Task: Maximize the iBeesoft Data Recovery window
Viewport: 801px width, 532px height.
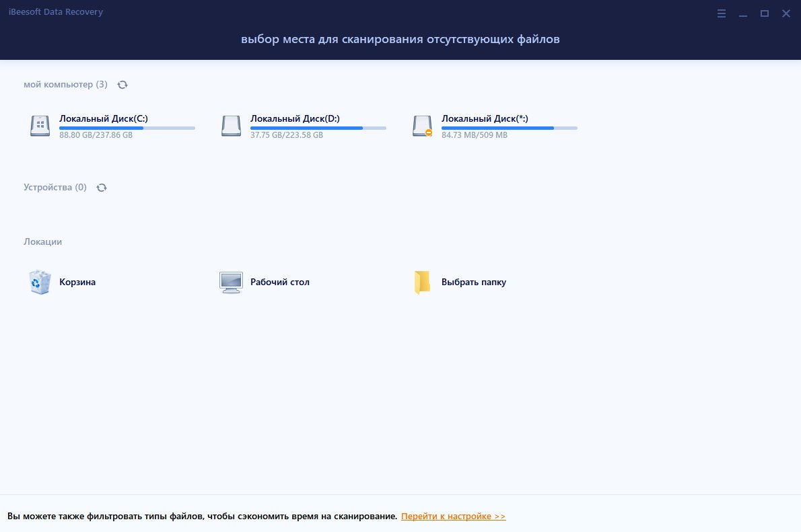Action: [x=764, y=13]
